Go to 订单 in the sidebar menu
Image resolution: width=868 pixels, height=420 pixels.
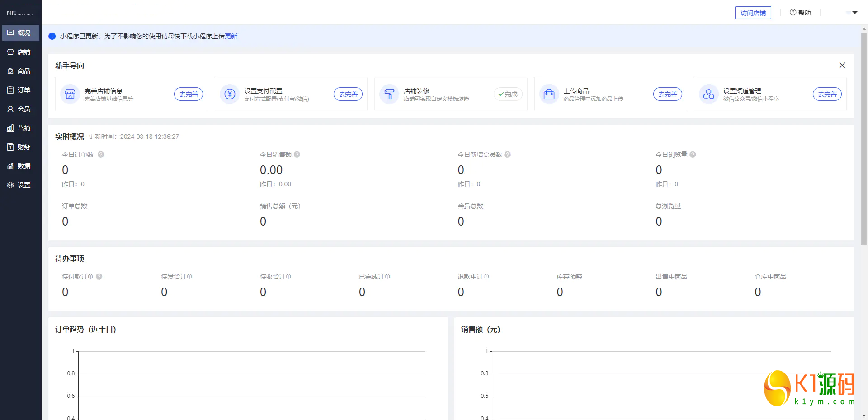pos(20,90)
